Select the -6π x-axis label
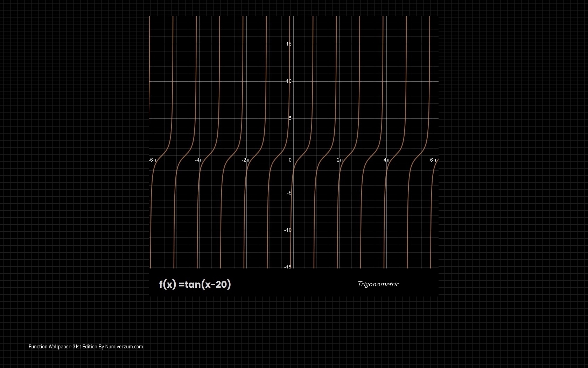 pos(152,160)
